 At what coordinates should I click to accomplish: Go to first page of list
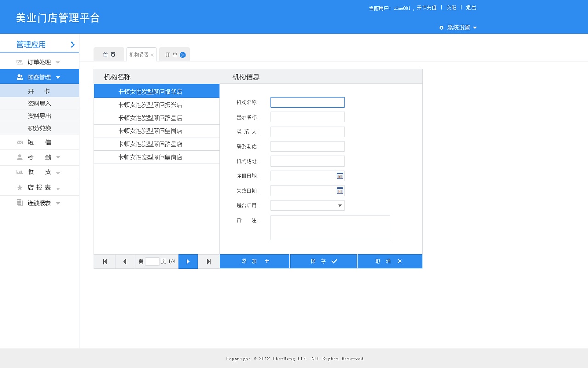(105, 261)
